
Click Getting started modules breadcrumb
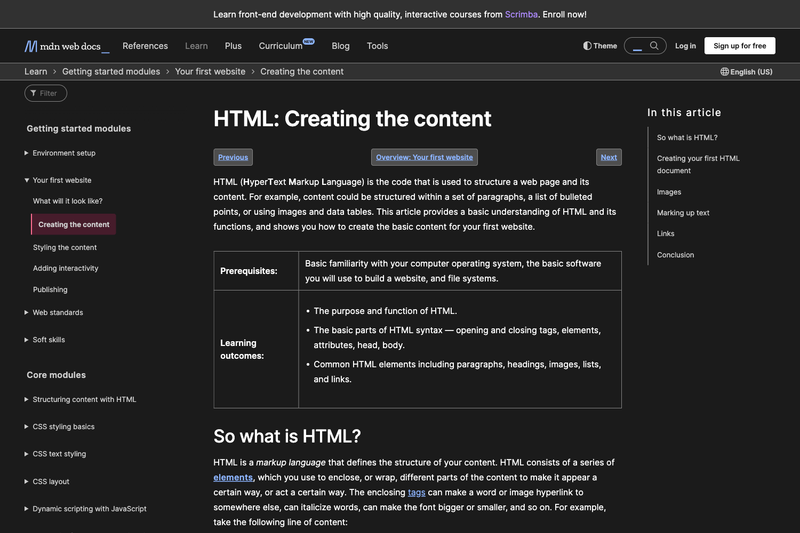[111, 72]
